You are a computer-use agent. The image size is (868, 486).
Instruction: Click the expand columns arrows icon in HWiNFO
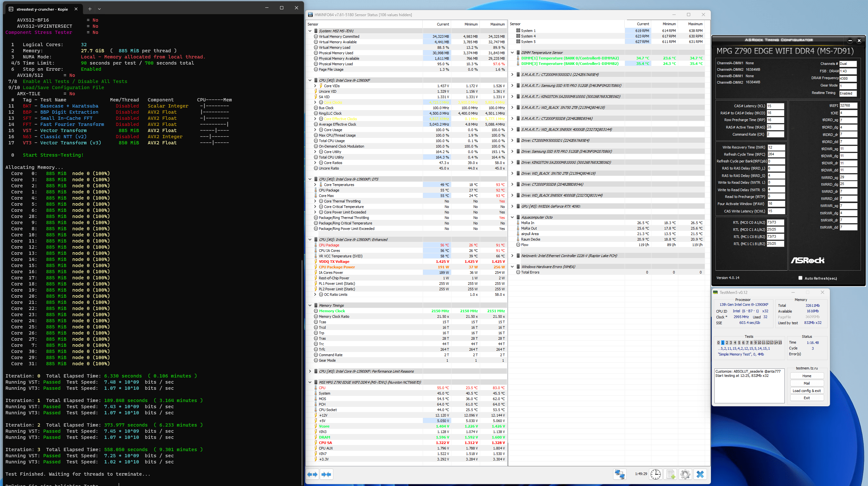tap(312, 474)
